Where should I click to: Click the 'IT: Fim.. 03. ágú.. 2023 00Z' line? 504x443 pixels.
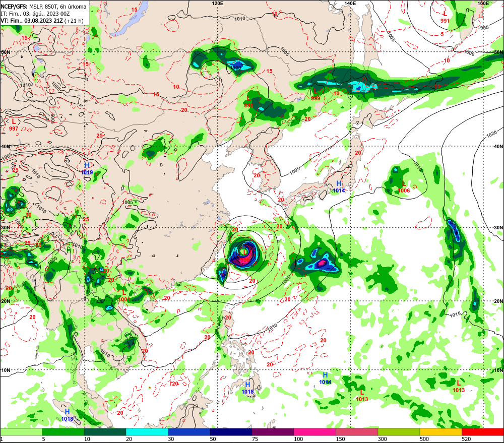[35, 14]
